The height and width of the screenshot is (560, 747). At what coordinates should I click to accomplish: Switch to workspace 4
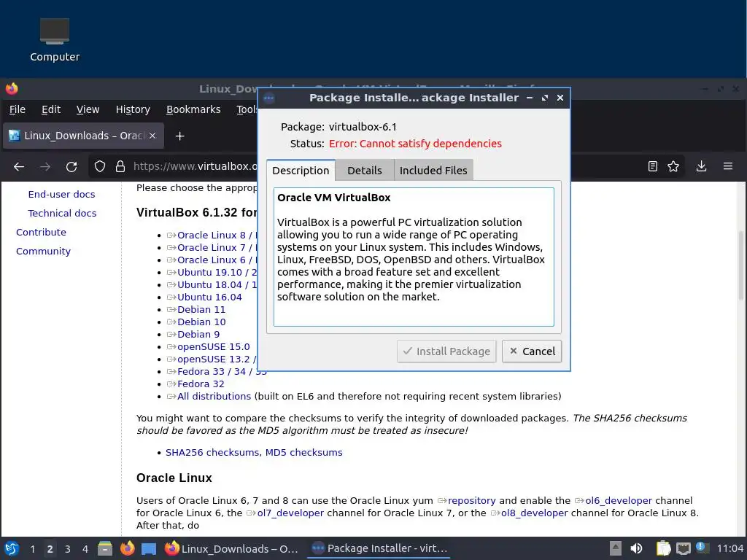85,549
